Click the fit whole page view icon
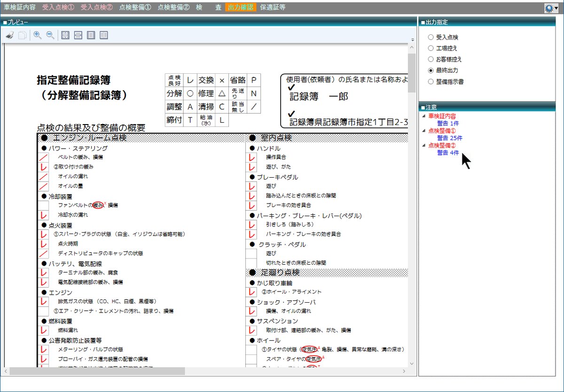The height and width of the screenshot is (392, 564). click(x=66, y=35)
